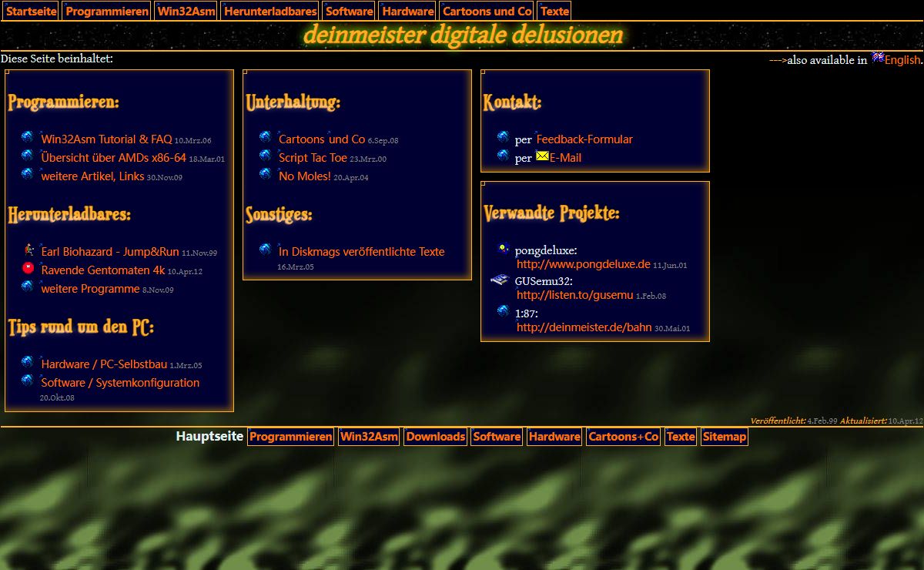924x570 pixels.
Task: Open the Startseite tab in top navigation
Action: pyautogui.click(x=32, y=11)
